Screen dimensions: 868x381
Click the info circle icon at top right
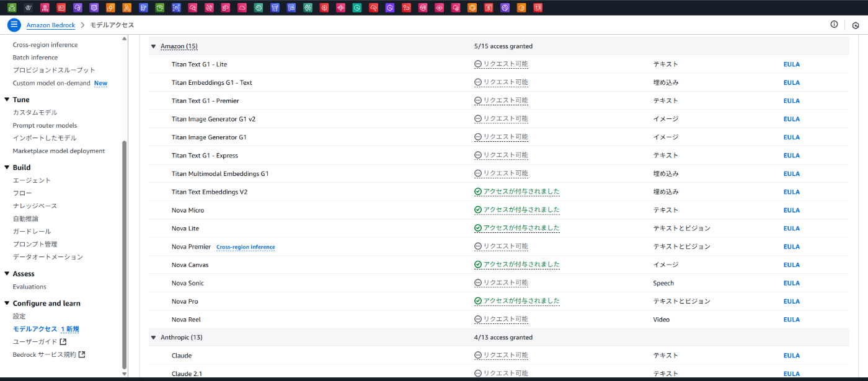coord(834,25)
